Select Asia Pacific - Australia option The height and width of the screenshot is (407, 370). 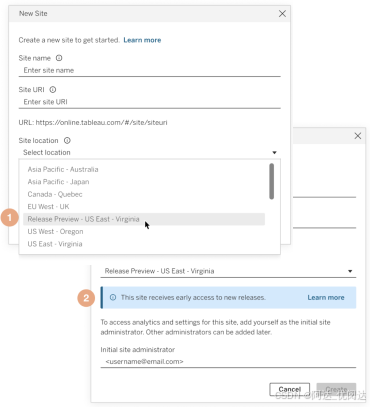coord(144,169)
